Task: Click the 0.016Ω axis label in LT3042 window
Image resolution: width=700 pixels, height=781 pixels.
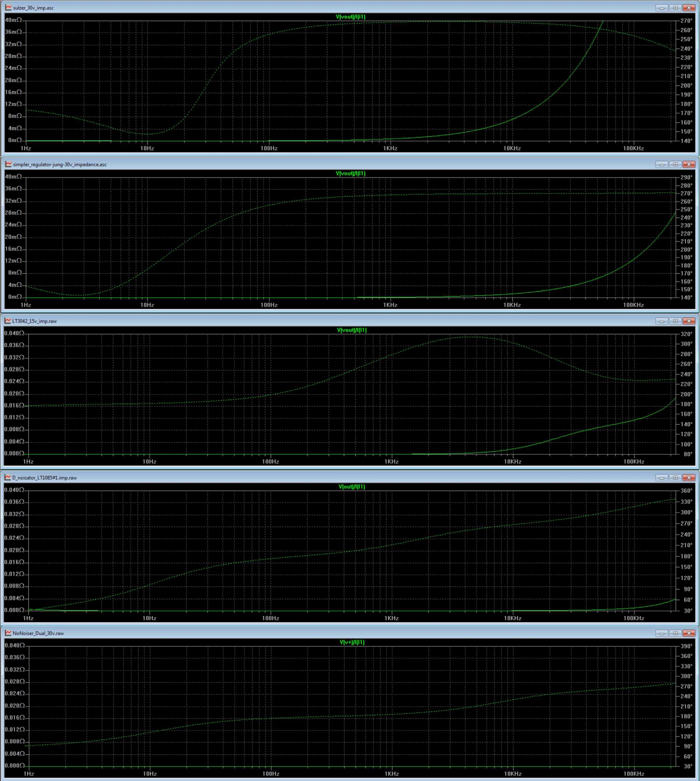Action: coord(14,405)
